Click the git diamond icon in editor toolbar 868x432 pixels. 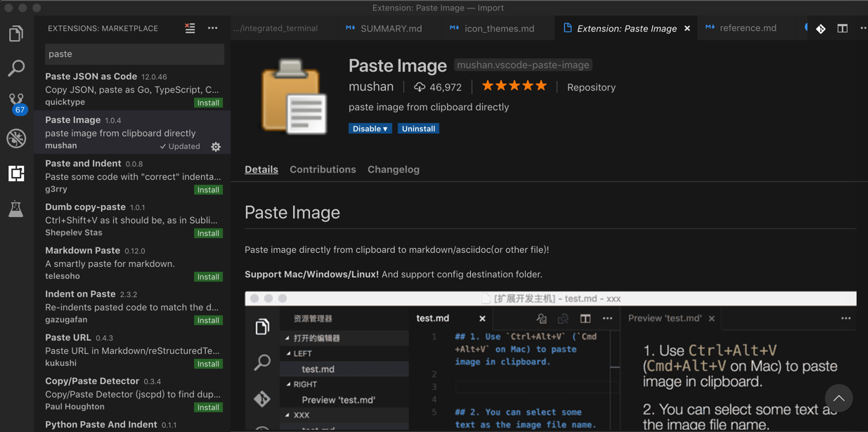tap(820, 28)
